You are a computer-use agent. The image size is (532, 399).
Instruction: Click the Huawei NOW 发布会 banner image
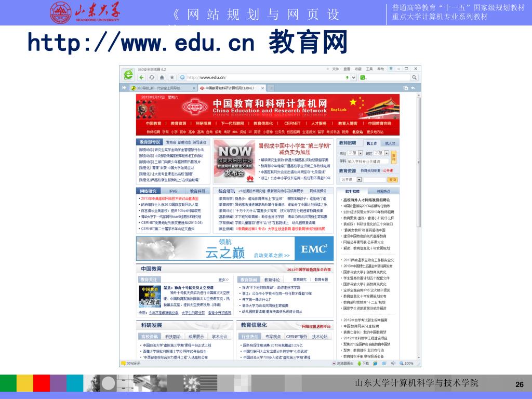coord(234,162)
